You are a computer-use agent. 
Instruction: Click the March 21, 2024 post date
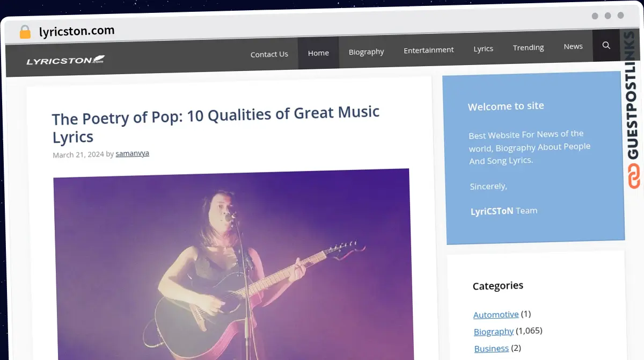[78, 155]
